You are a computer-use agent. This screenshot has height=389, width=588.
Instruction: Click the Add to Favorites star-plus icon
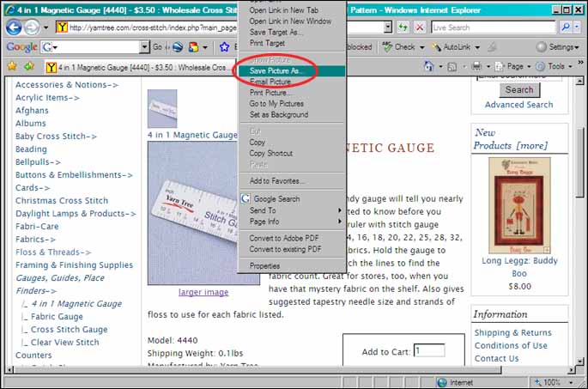(29, 66)
